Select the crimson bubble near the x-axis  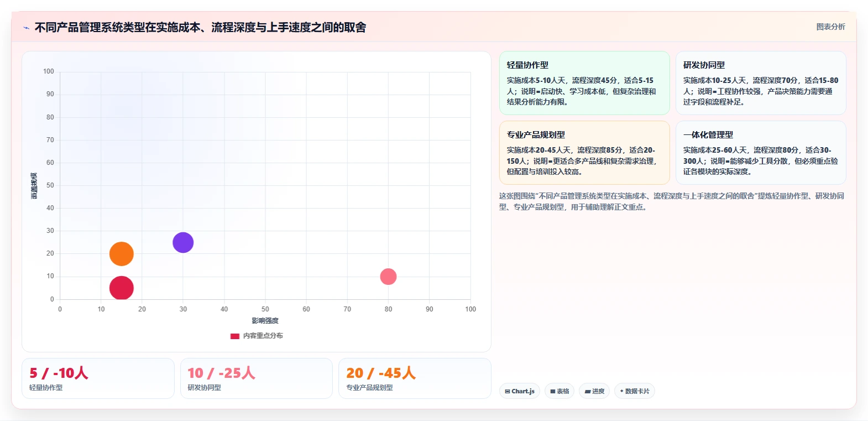click(122, 288)
